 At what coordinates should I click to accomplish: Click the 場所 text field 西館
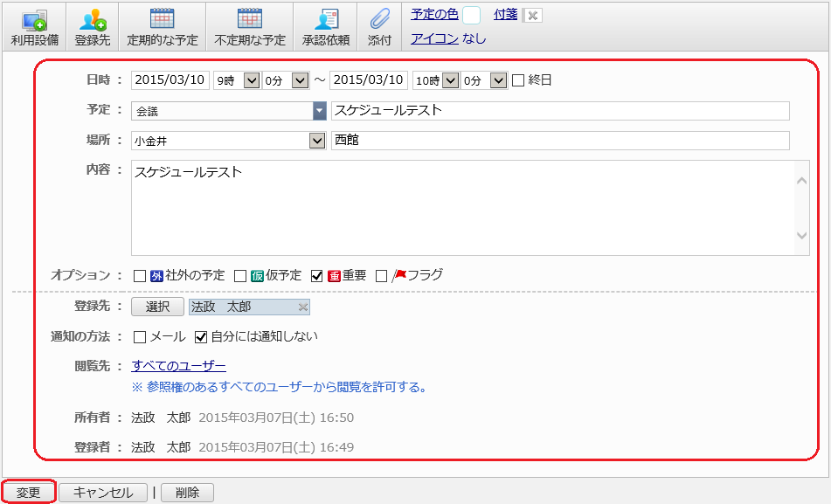[x=560, y=141]
